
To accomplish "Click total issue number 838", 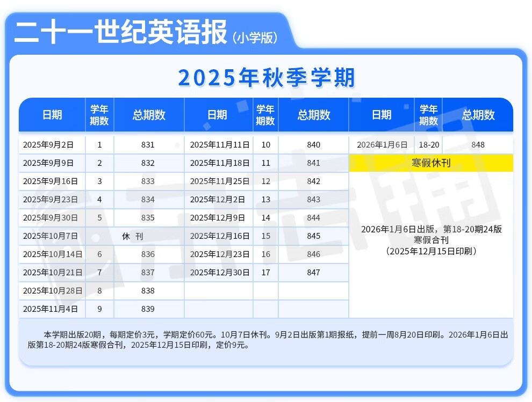I will (x=148, y=291).
